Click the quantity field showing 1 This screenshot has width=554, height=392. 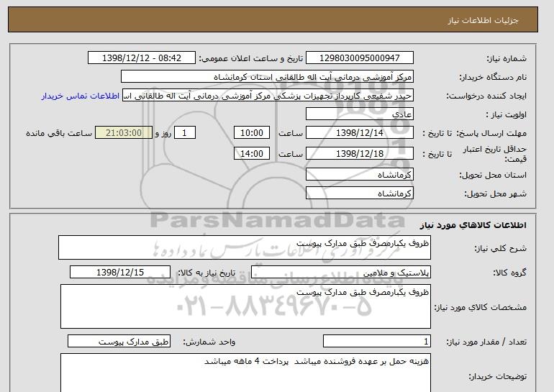pos(376,342)
